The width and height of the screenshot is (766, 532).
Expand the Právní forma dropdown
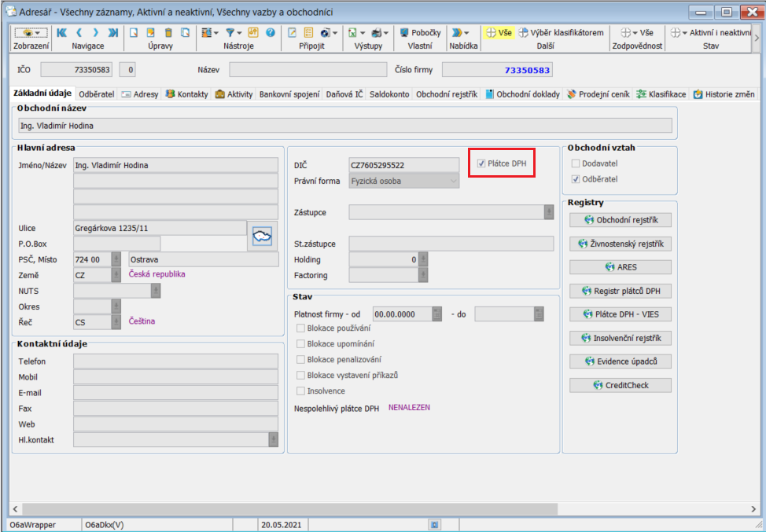coord(453,181)
